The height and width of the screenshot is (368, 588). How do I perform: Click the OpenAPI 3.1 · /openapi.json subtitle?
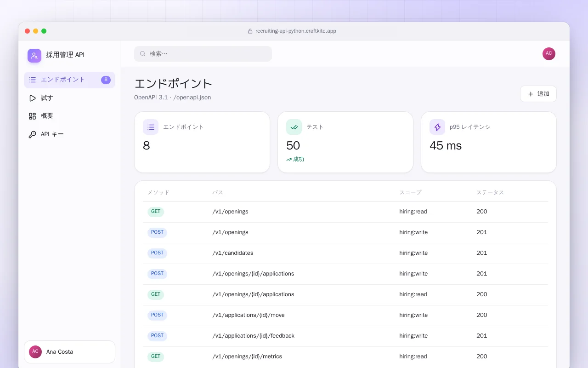[173, 98]
